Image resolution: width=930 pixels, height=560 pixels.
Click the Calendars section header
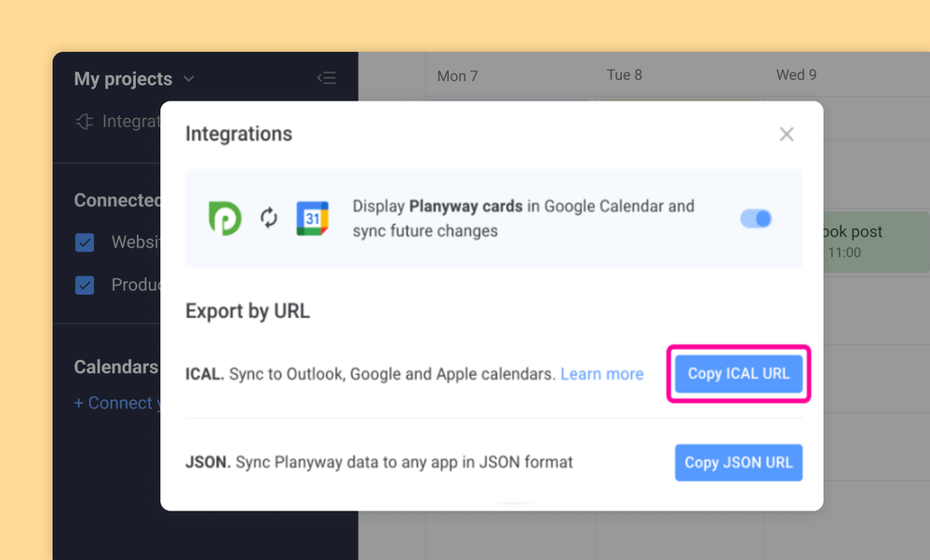point(115,367)
